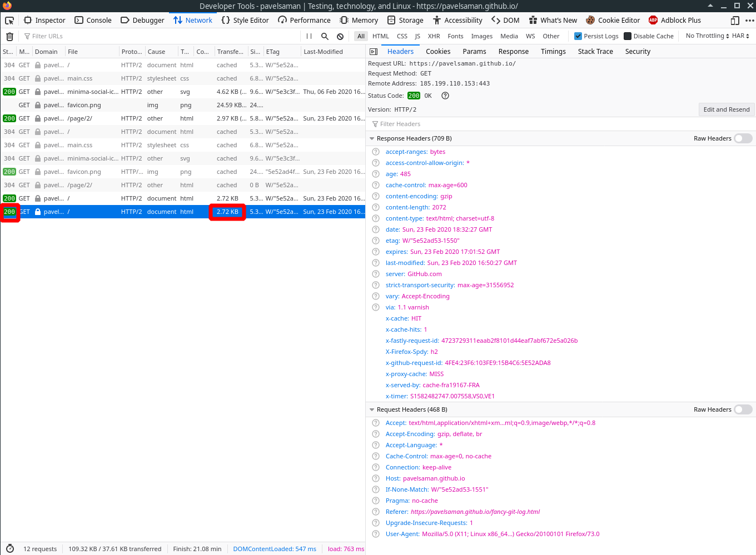Open the Inspector panel

click(x=44, y=21)
